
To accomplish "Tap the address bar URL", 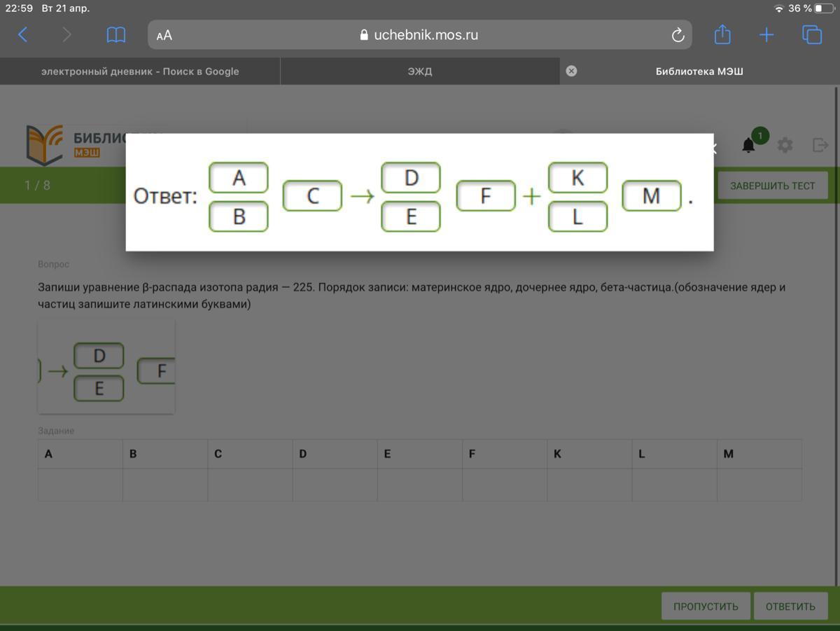I will [x=419, y=35].
